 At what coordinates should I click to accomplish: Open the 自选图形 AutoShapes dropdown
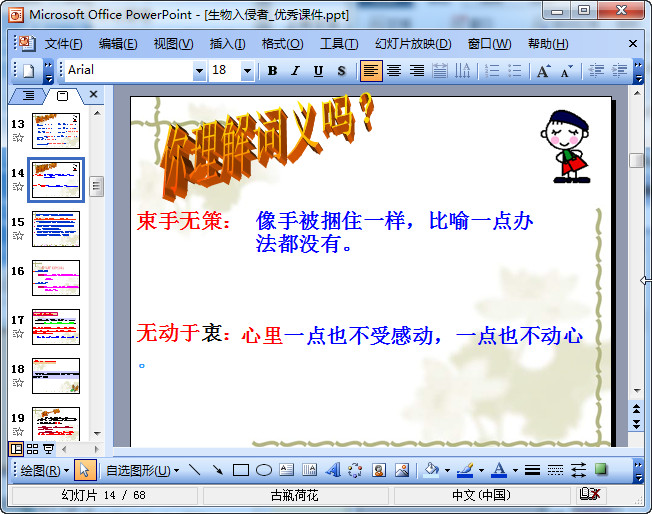[x=143, y=470]
